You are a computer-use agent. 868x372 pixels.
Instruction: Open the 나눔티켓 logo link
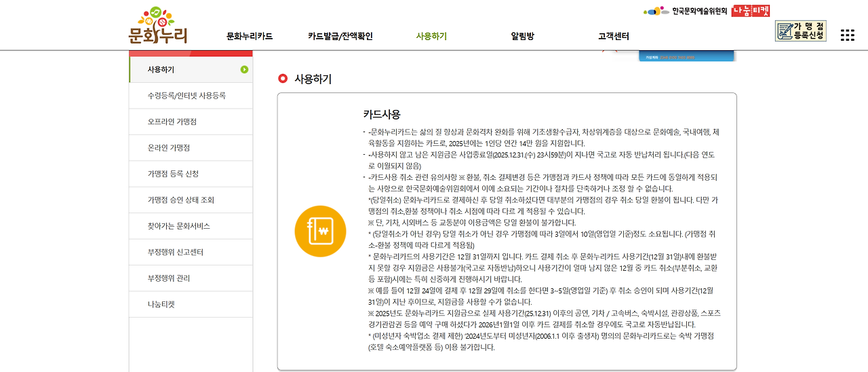(751, 11)
